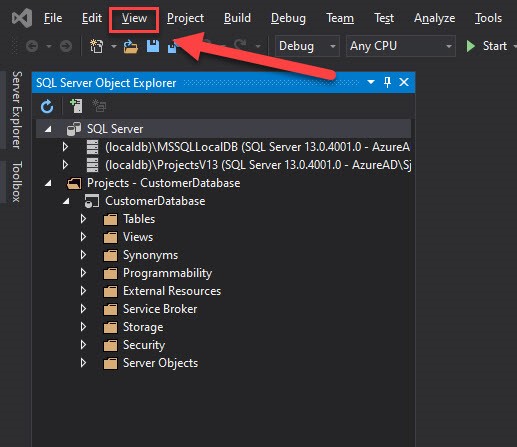Click the Navigate Backward arrow icon
Viewport: 517px width, 447px height.
[32, 46]
